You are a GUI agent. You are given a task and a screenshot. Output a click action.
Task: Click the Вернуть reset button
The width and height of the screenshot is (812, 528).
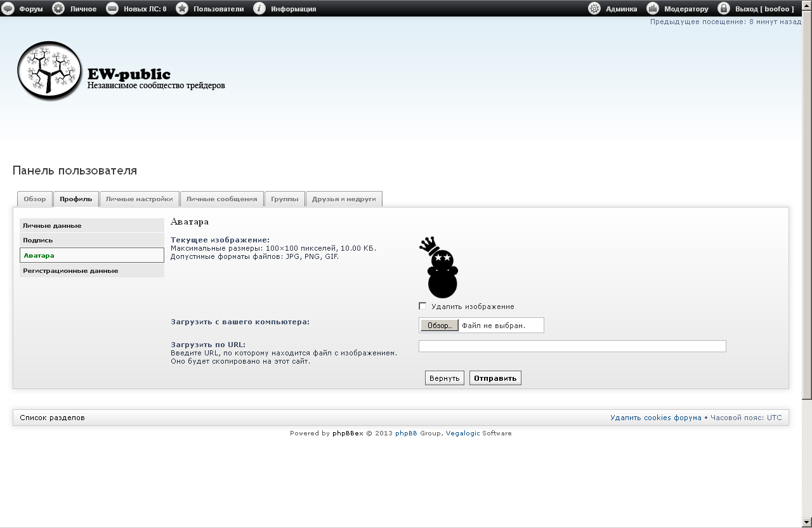[x=444, y=378]
